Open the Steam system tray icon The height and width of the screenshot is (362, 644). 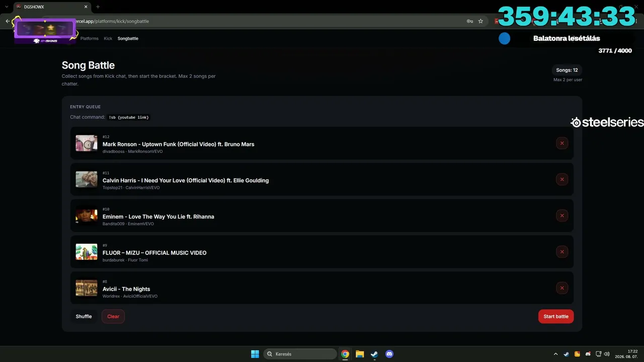(x=567, y=354)
